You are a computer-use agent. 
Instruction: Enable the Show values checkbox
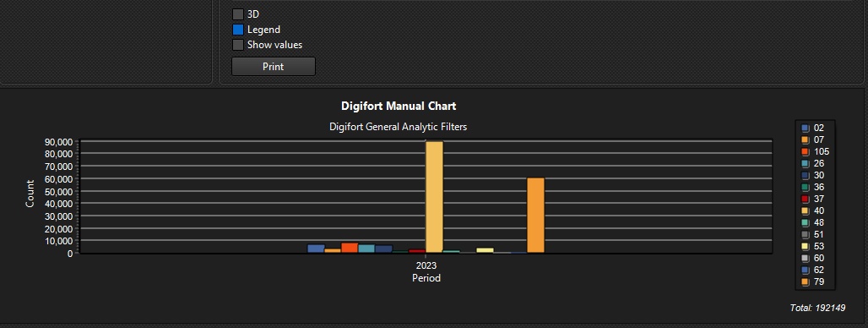(238, 45)
